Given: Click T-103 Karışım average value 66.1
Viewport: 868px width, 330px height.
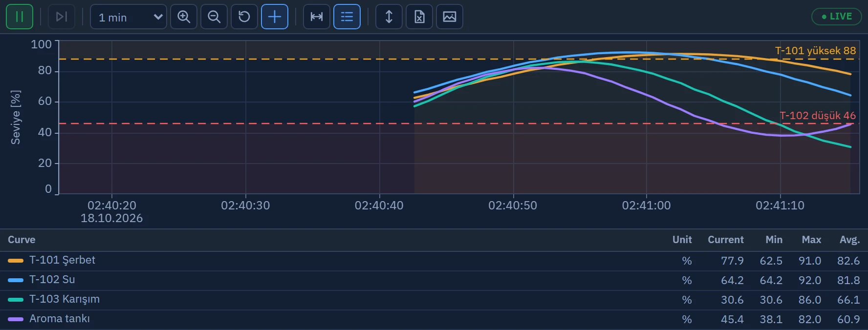Looking at the screenshot, I should coord(848,300).
